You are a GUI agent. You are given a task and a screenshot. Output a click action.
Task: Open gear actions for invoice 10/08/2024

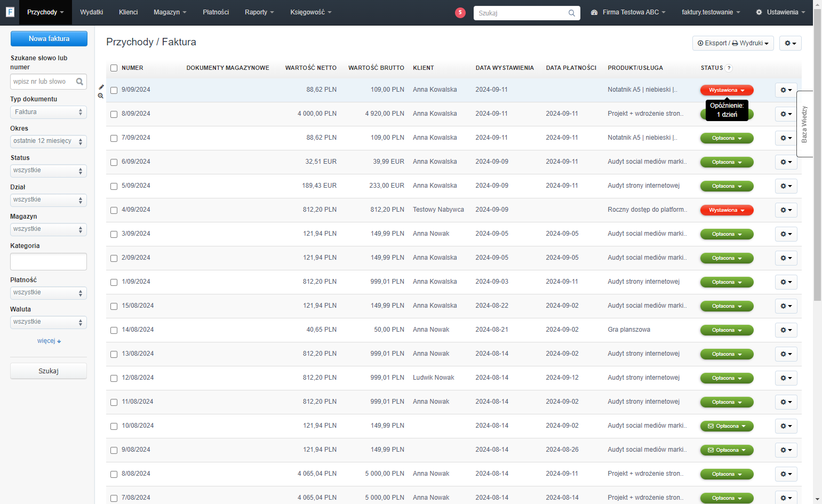[x=786, y=426]
